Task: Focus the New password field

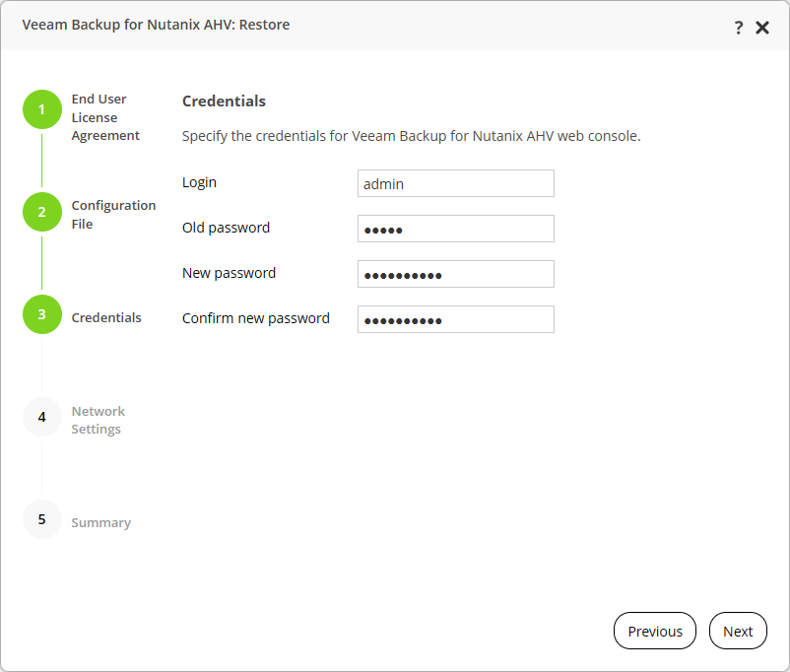Action: pyautogui.click(x=456, y=274)
